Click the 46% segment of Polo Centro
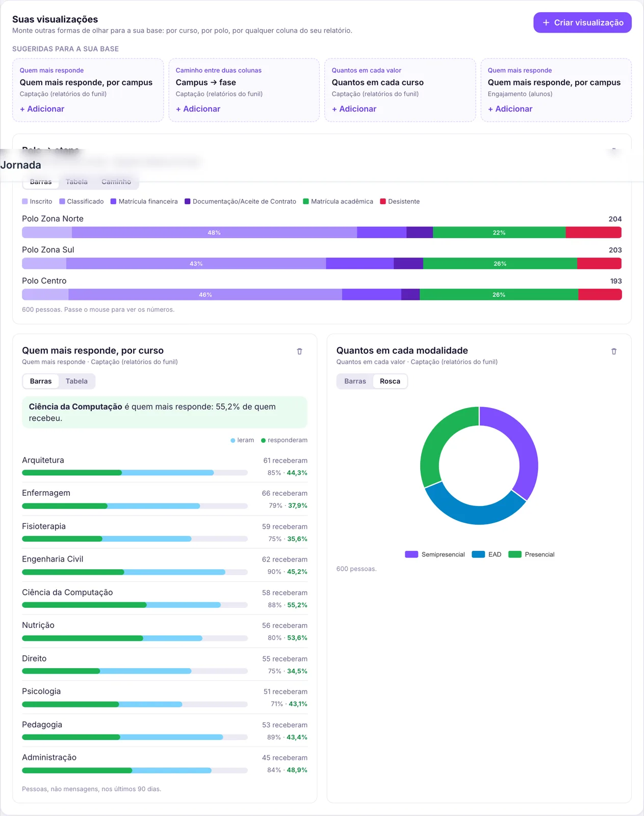The image size is (644, 816). pos(205,295)
